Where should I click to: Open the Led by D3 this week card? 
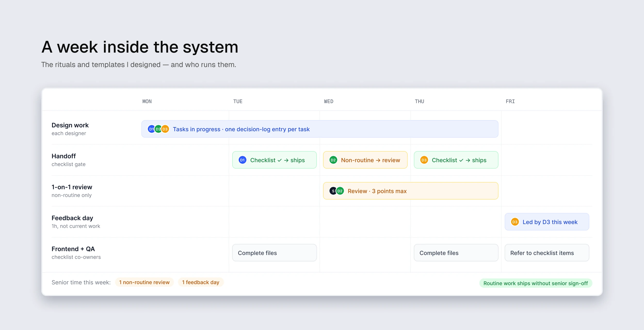pos(547,222)
